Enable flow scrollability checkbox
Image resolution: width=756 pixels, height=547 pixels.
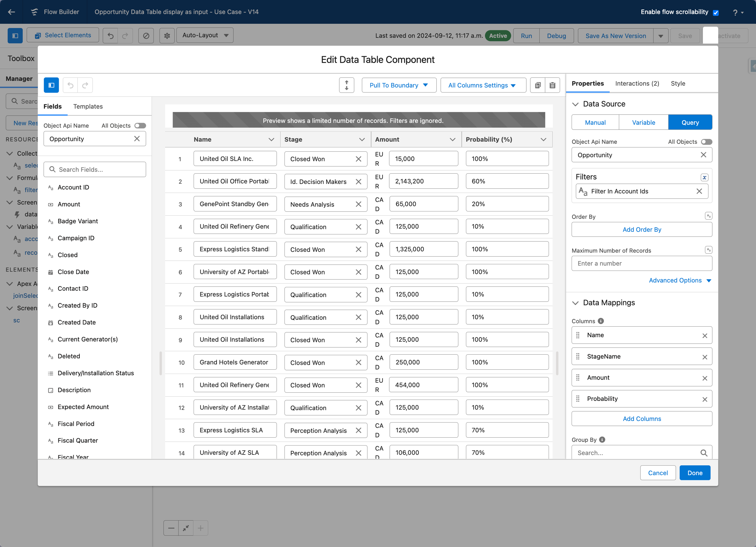pyautogui.click(x=716, y=13)
